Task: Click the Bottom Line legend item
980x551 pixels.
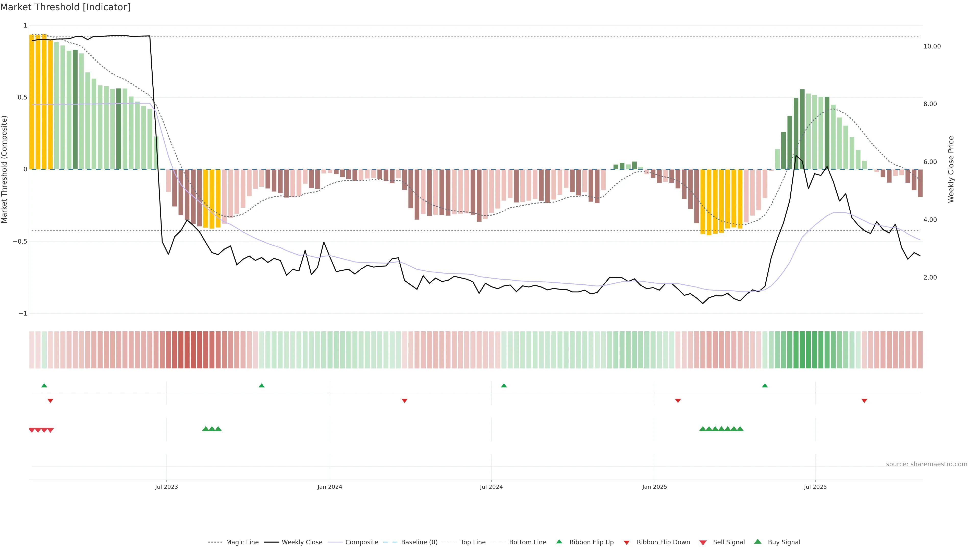Action: click(x=527, y=542)
